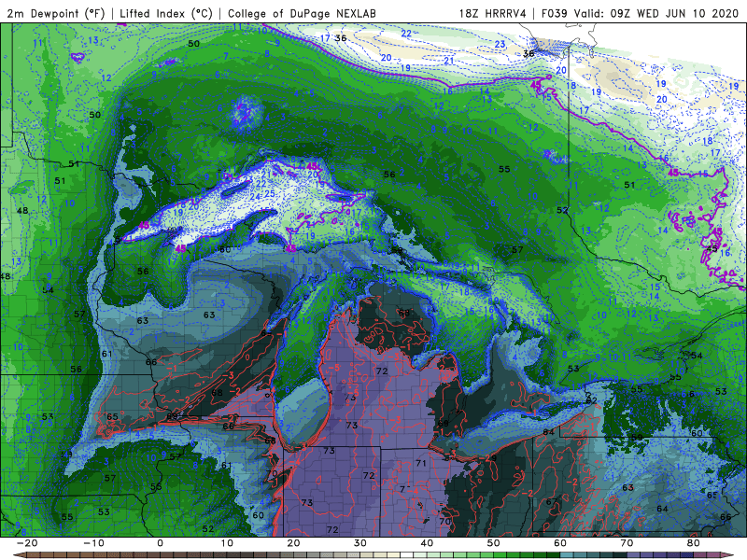Click the '60' color scale label
This screenshot has width=747, height=560.
point(560,543)
